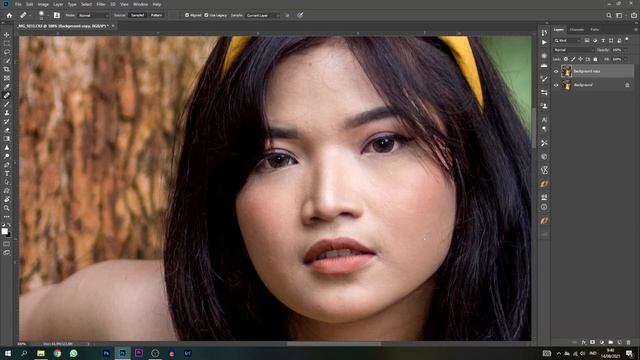Set source to Sampled
The height and width of the screenshot is (360, 640).
pos(137,15)
